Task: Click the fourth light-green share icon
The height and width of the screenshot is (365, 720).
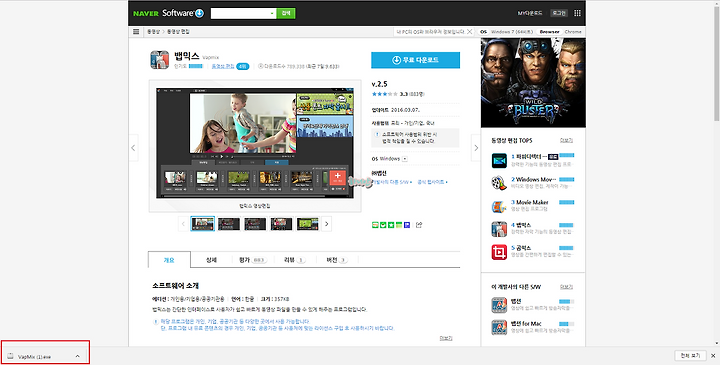Action: click(399, 225)
